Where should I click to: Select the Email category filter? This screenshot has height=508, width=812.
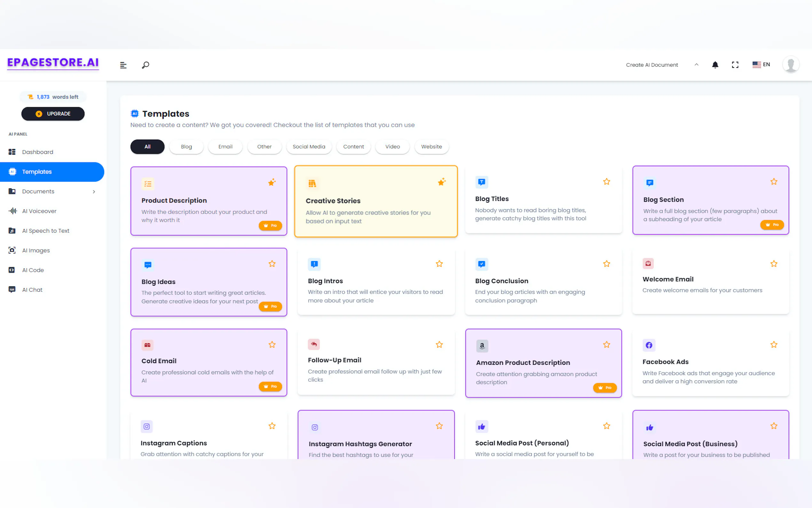click(x=225, y=147)
